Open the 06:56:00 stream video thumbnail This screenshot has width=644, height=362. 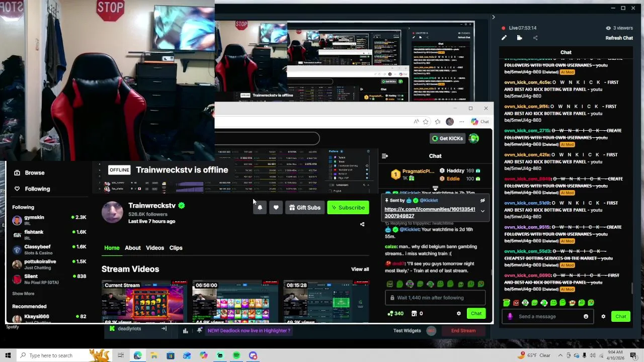click(x=235, y=302)
